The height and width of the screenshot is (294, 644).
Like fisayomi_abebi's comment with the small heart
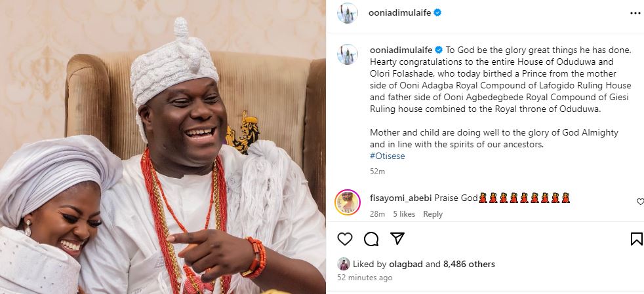(640, 202)
